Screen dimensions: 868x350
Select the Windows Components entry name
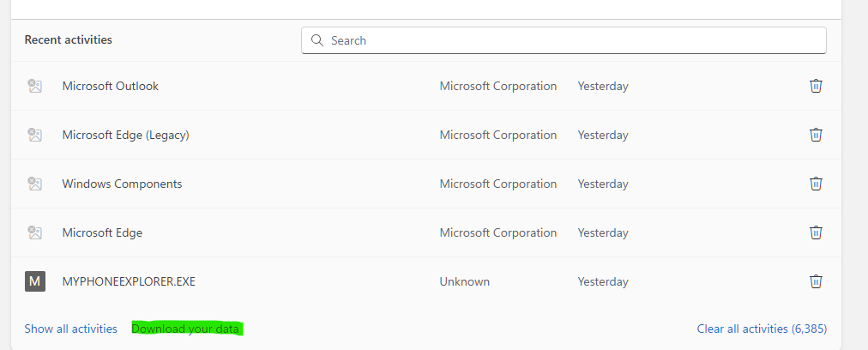coord(122,184)
